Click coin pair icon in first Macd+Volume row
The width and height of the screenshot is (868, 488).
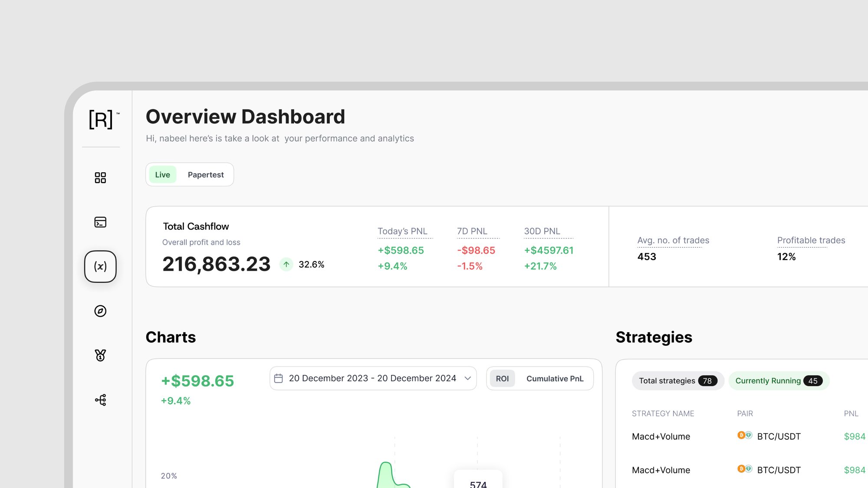click(x=745, y=435)
